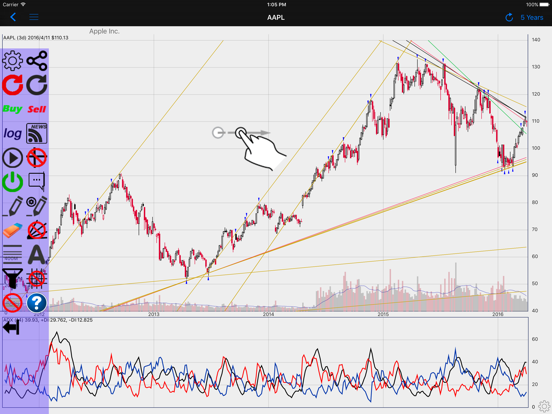Disable the crosshair with crossed-out icon

pos(37,158)
